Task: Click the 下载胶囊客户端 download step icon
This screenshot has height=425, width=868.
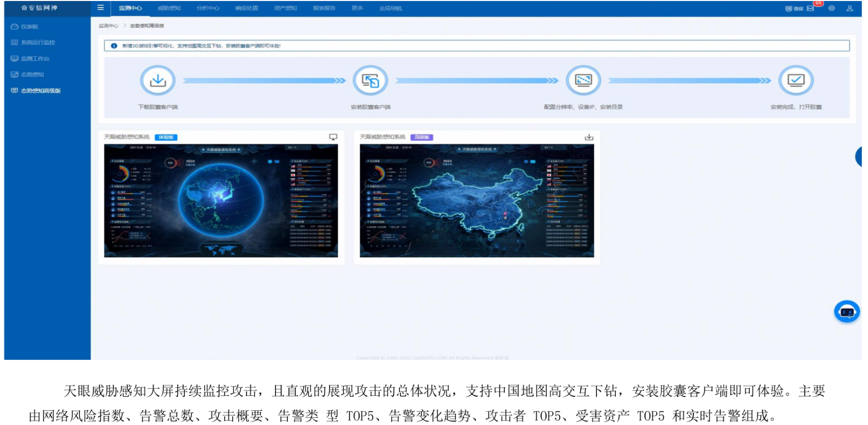Action: click(x=158, y=81)
